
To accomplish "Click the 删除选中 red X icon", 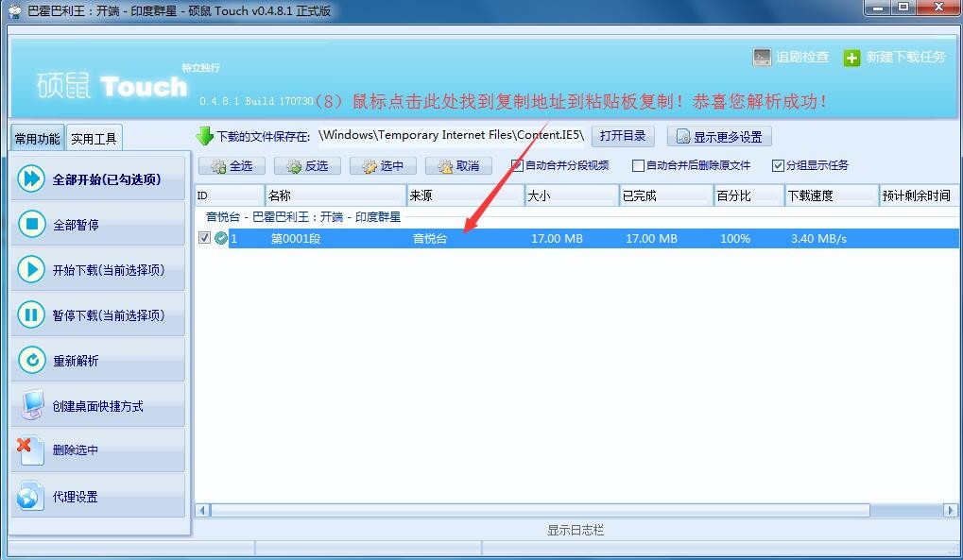I will [30, 450].
